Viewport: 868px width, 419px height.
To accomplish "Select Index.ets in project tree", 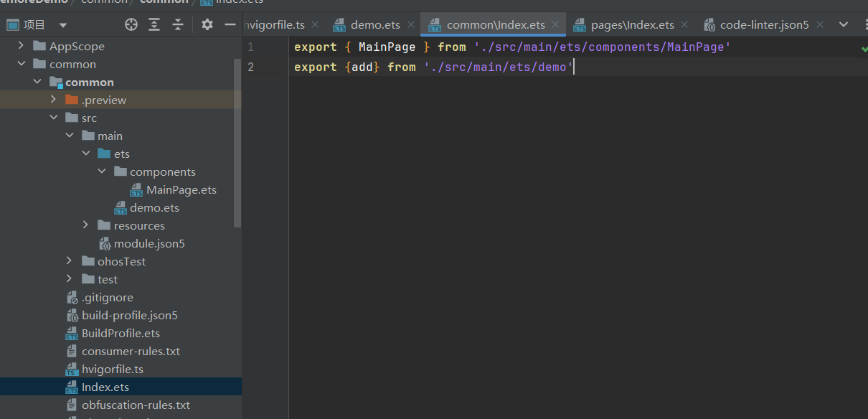I will point(105,387).
